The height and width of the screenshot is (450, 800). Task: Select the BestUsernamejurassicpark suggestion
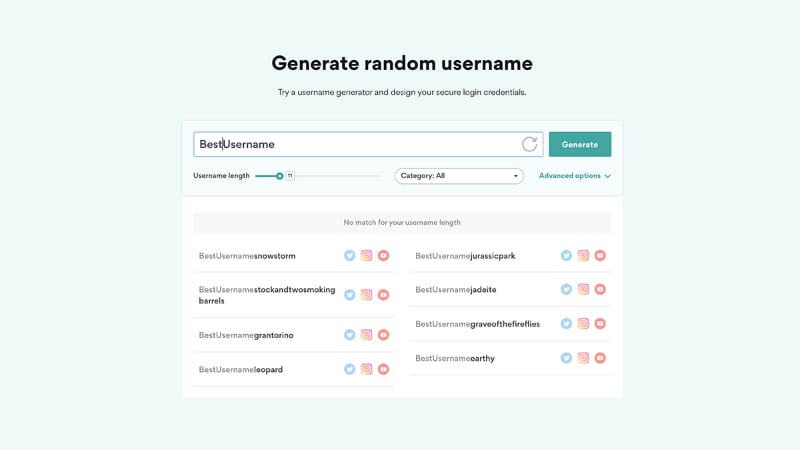click(x=465, y=256)
